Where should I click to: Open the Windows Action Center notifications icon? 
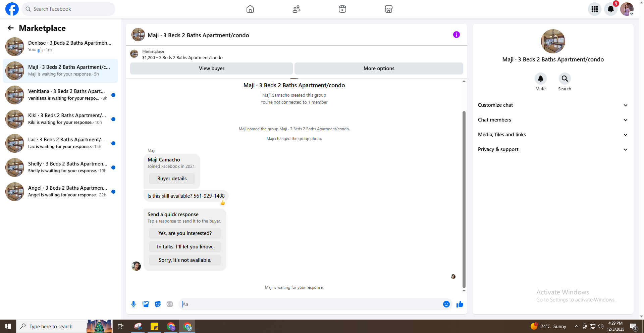click(x=634, y=326)
